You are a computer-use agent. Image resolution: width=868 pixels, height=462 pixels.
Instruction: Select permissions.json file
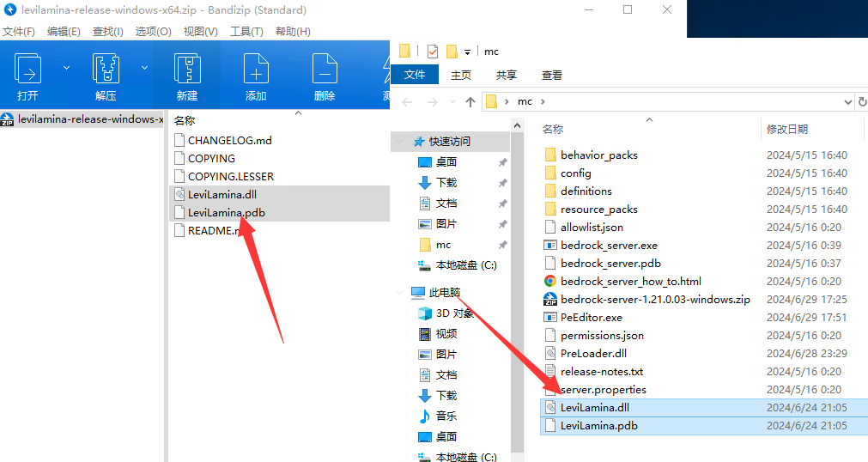602,336
